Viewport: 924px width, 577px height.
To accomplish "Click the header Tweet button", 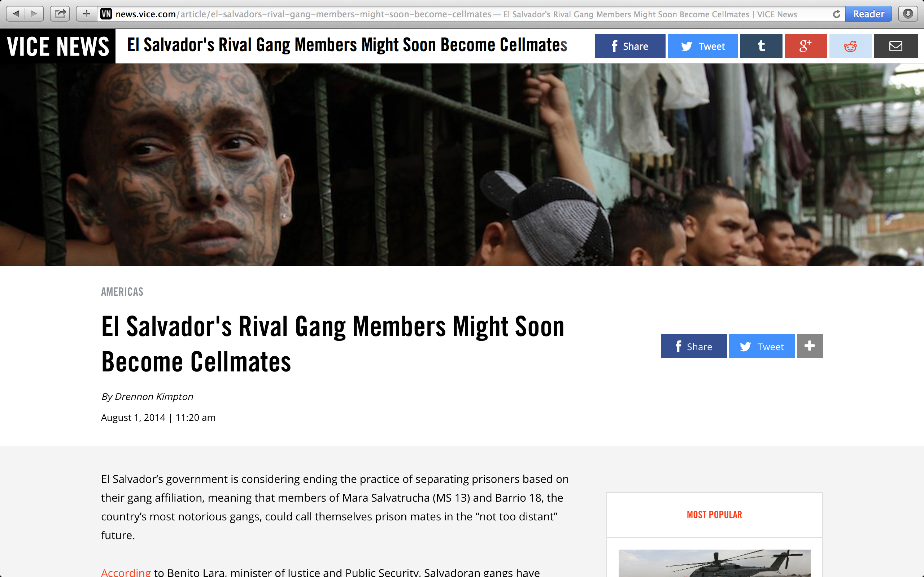I will click(702, 46).
